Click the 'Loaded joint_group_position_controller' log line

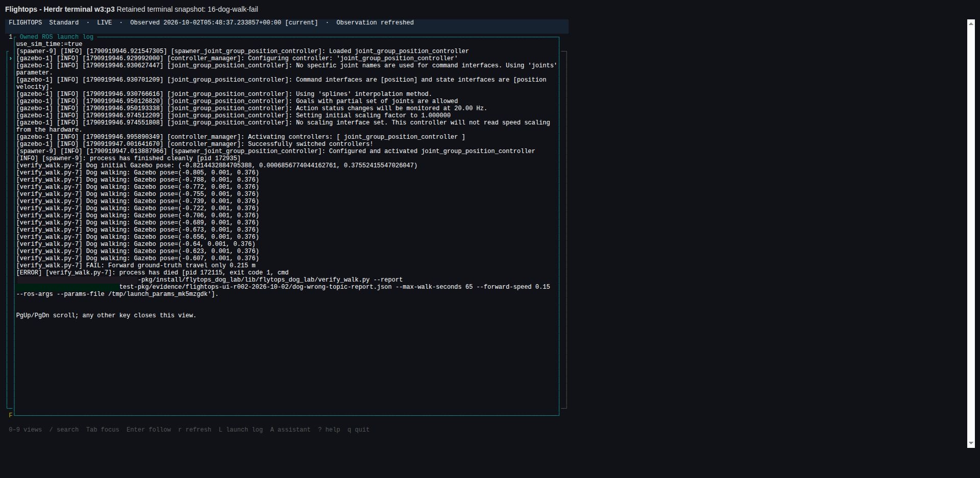click(x=242, y=51)
